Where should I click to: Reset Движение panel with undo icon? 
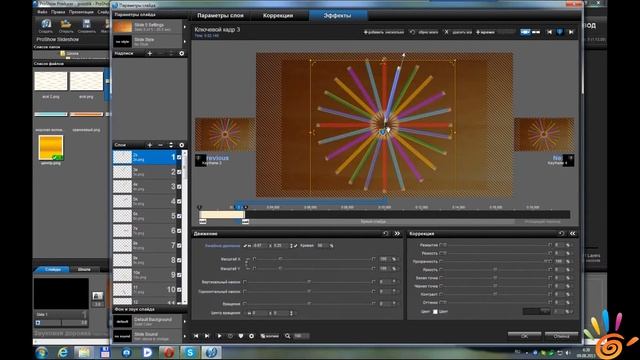[x=386, y=233]
